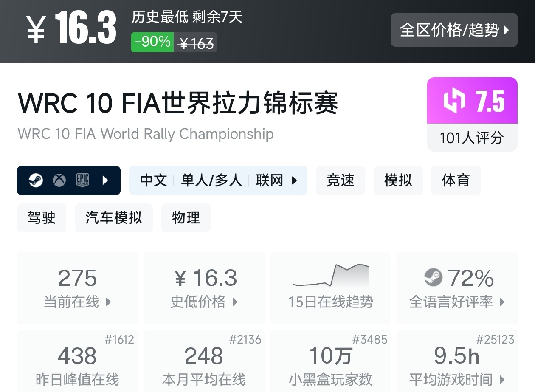Click the 101人评分 label
Screen dimensions: 535x392
point(472,138)
